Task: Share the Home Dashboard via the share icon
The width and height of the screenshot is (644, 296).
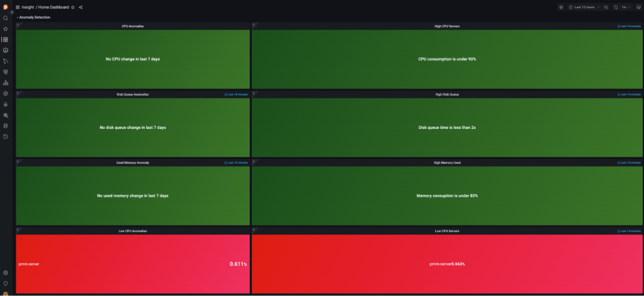Action: [80, 7]
